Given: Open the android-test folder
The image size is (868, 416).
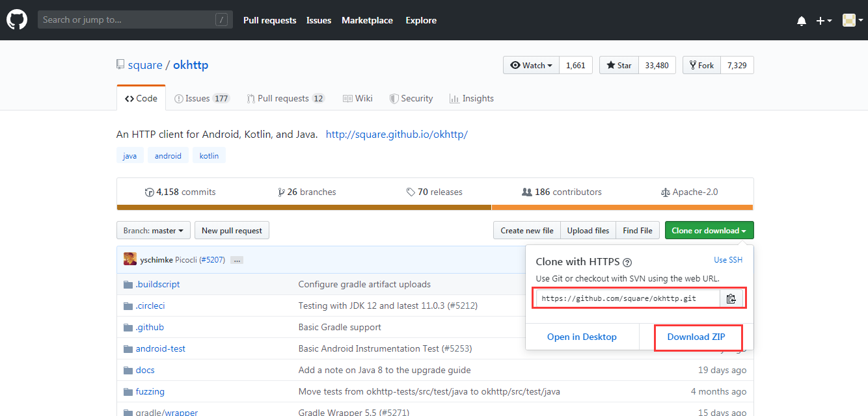Looking at the screenshot, I should coord(161,348).
